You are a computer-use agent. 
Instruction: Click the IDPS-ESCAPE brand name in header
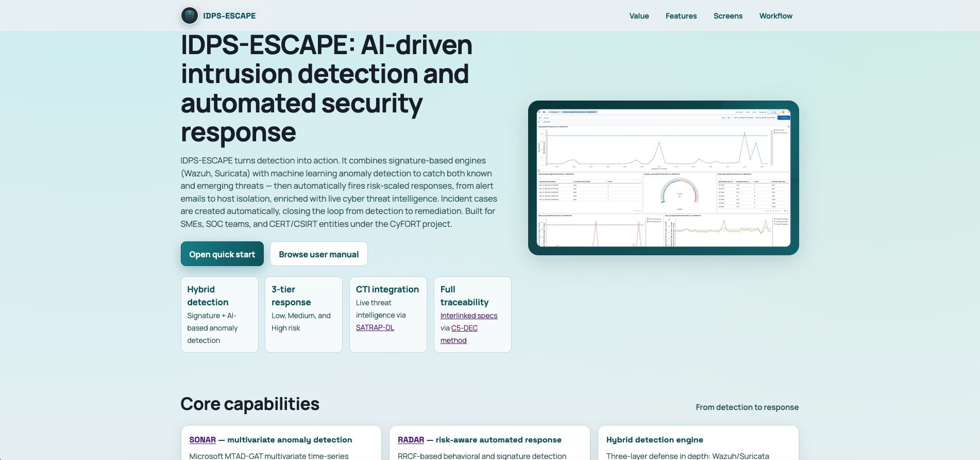tap(229, 16)
